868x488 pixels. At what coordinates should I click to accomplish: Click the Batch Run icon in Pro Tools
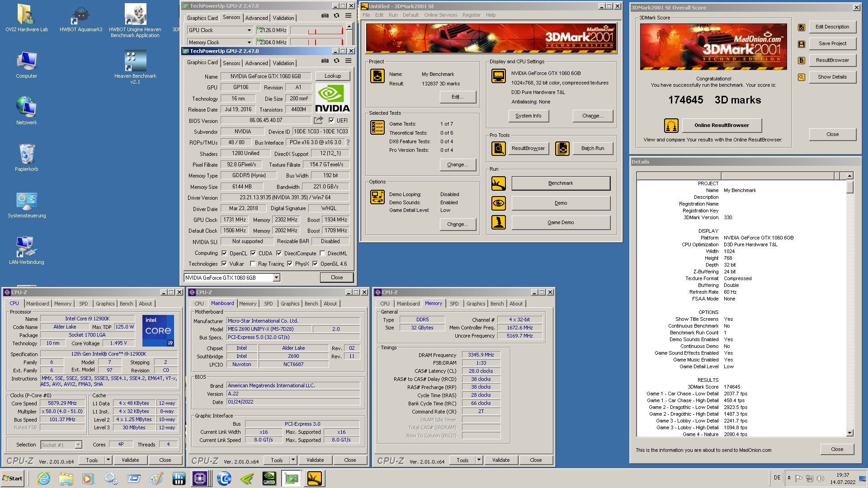coord(562,148)
